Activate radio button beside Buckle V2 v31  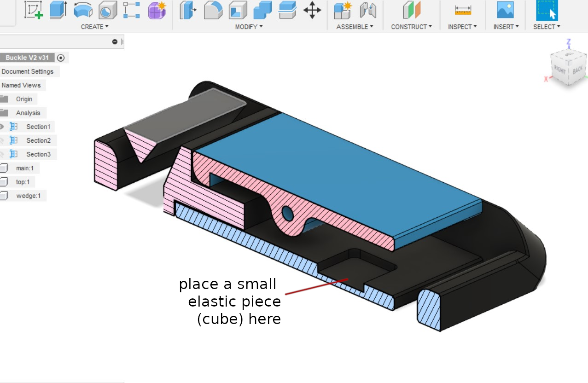point(61,58)
